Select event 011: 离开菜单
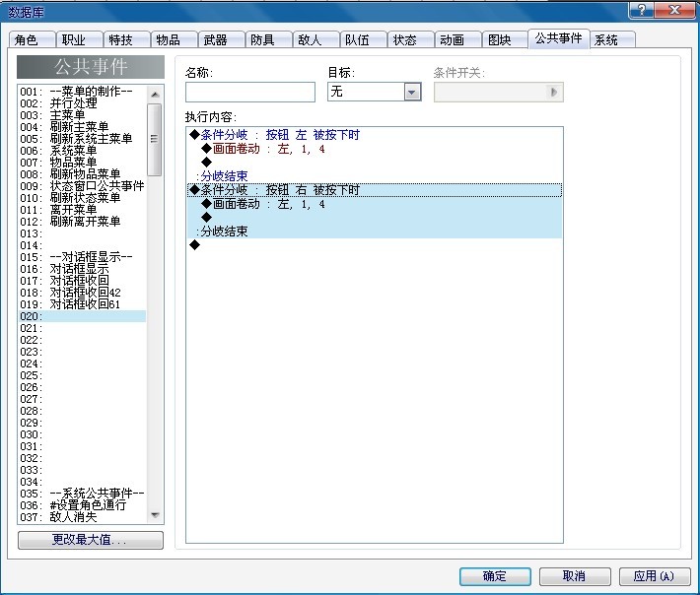The image size is (700, 595). click(x=82, y=210)
